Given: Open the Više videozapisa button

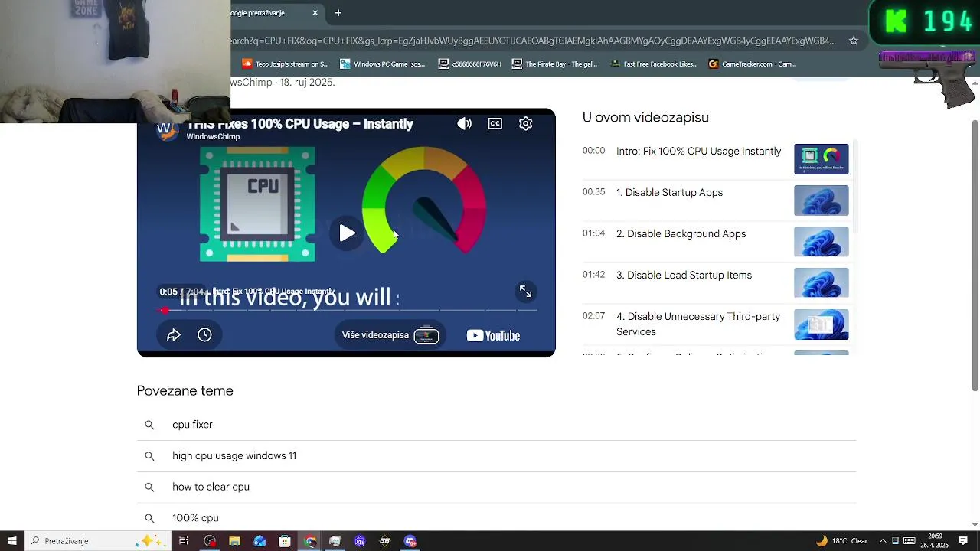Looking at the screenshot, I should [390, 335].
